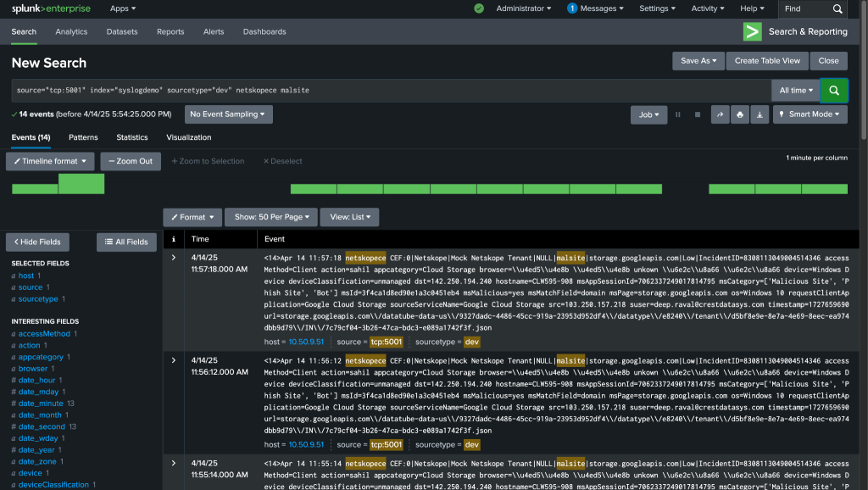
Task: Click the Time column header
Action: point(200,239)
